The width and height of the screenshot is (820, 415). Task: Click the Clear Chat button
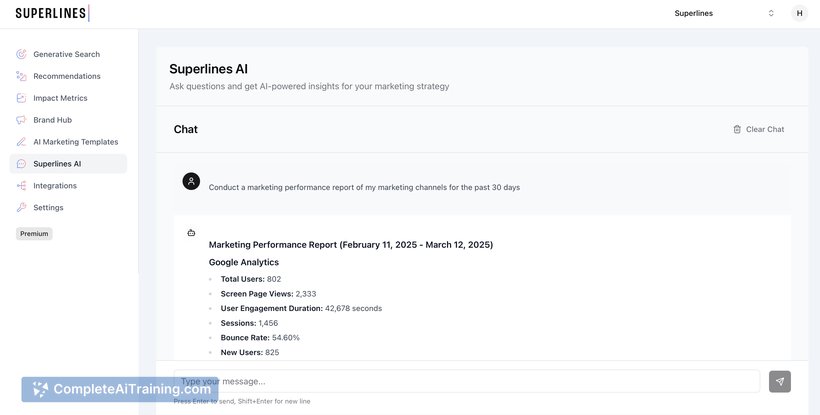tap(759, 129)
